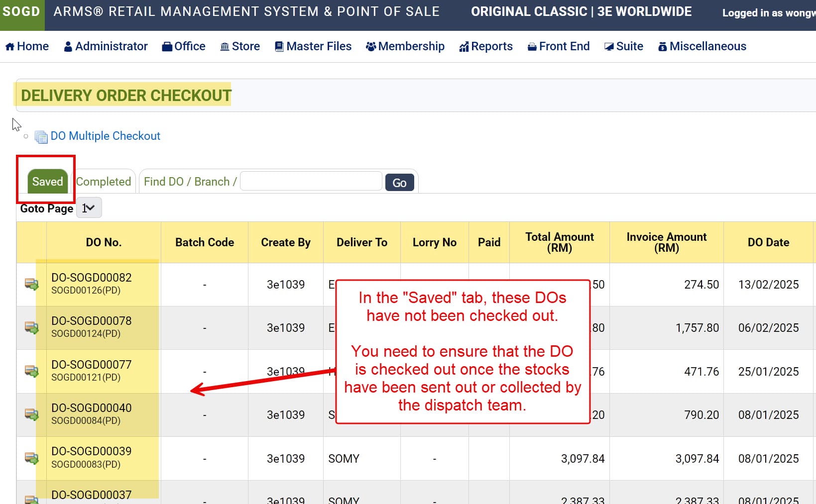Viewport: 816px width, 504px height.
Task: Select the Saved tab
Action: [47, 182]
